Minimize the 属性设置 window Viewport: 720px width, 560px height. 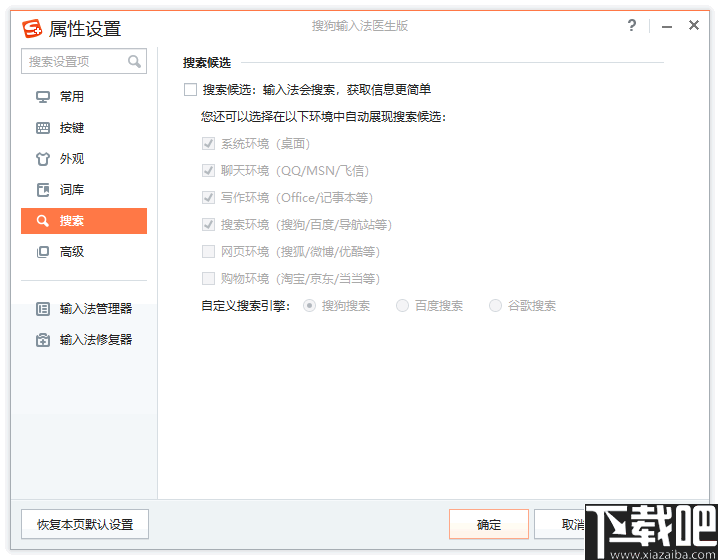click(667, 27)
